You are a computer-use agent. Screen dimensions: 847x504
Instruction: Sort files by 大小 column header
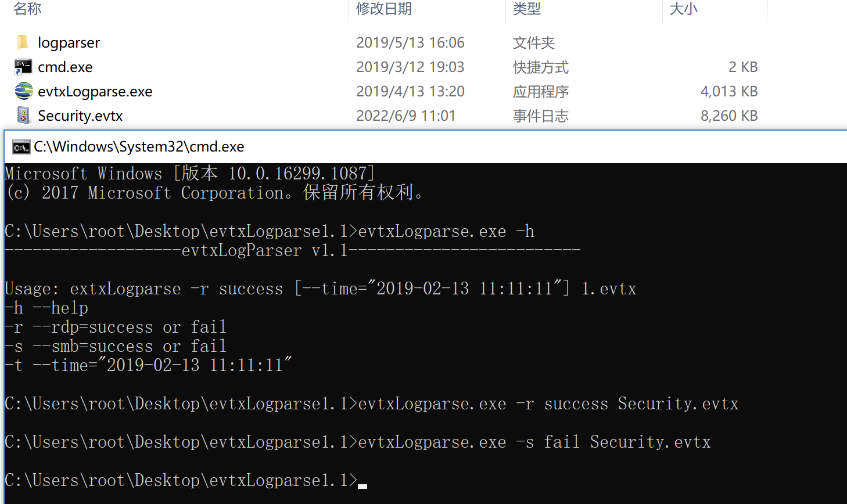click(x=683, y=9)
